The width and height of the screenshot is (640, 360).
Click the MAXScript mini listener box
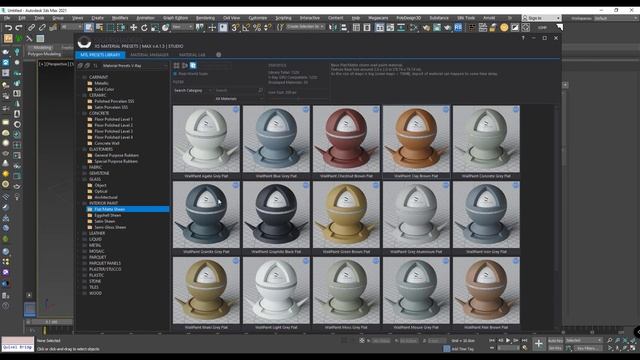(x=18, y=344)
